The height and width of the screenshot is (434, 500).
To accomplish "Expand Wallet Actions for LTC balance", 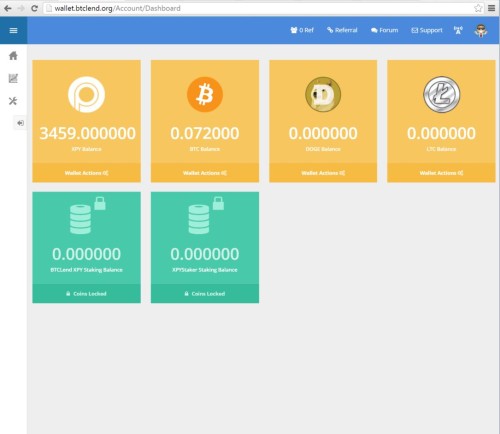I will pyautogui.click(x=441, y=173).
